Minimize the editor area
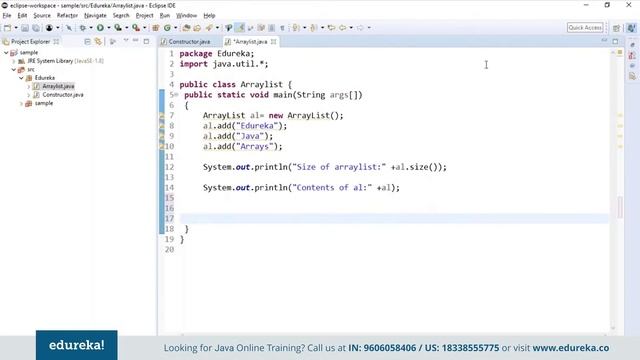640x360 pixels. [604, 41]
